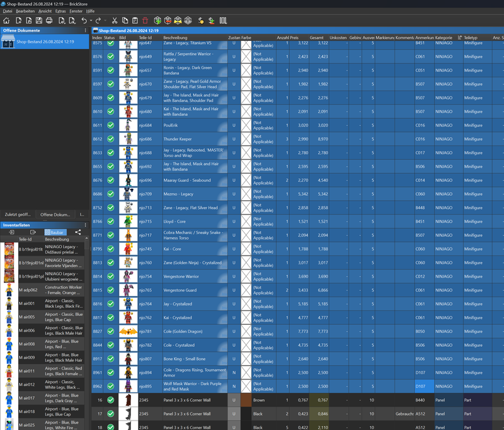Open the Bearbeiten menu
This screenshot has height=430, width=504.
pyautogui.click(x=25, y=11)
